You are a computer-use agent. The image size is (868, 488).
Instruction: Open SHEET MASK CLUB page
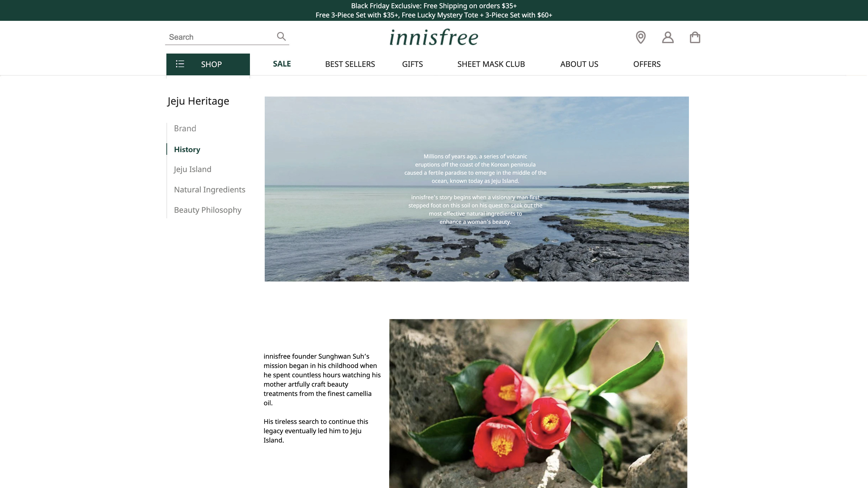click(491, 64)
